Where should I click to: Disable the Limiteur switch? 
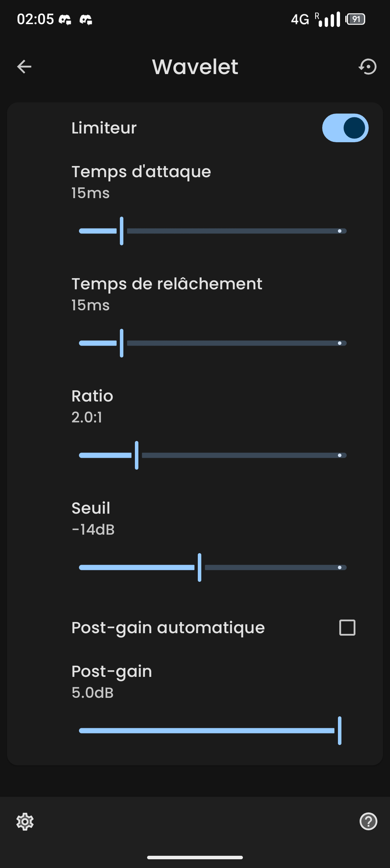coord(345,128)
